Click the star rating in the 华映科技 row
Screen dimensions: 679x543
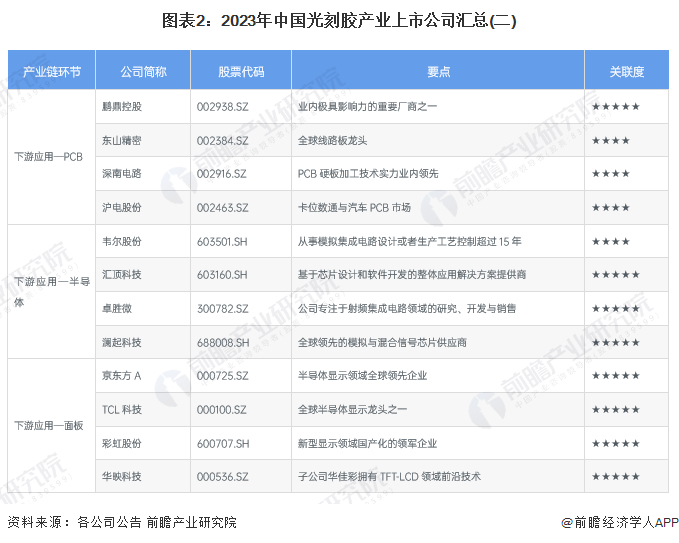[x=616, y=476]
